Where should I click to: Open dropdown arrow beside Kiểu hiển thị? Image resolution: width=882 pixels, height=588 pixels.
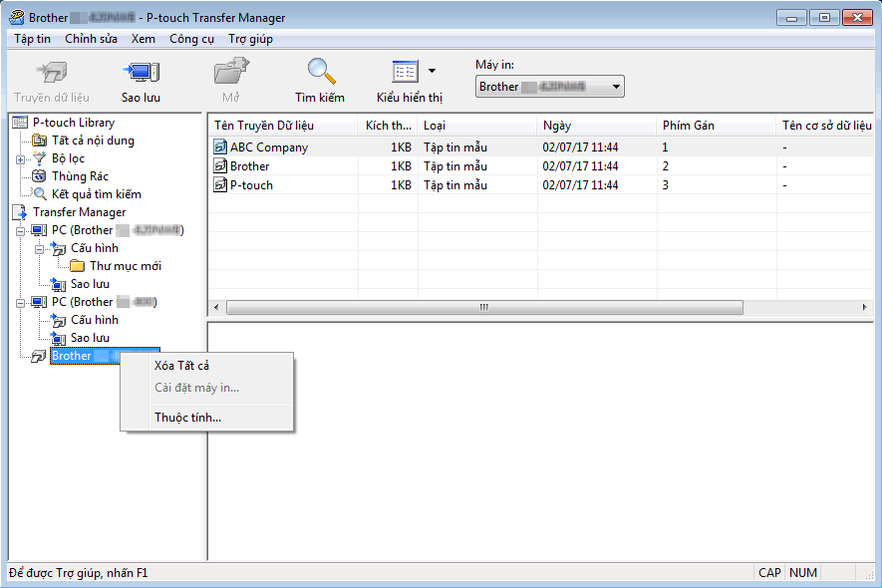tap(432, 72)
